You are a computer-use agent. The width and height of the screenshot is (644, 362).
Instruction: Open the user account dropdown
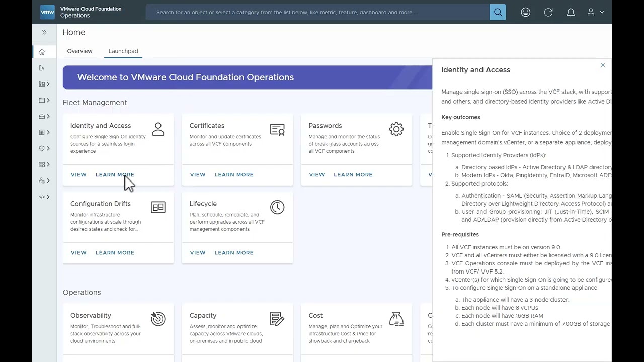(x=595, y=12)
